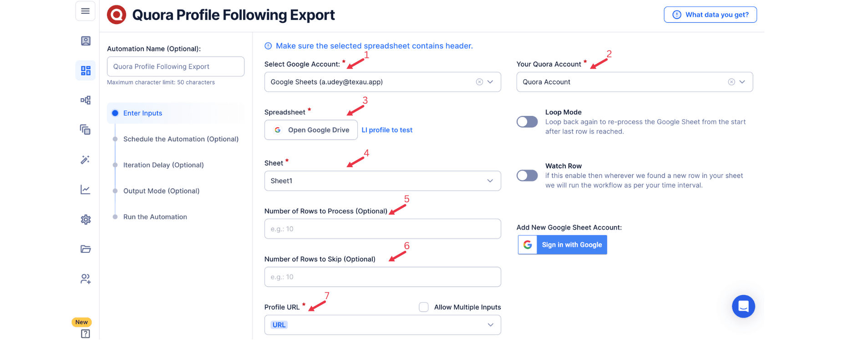Enable Loop Mode toggle

527,121
